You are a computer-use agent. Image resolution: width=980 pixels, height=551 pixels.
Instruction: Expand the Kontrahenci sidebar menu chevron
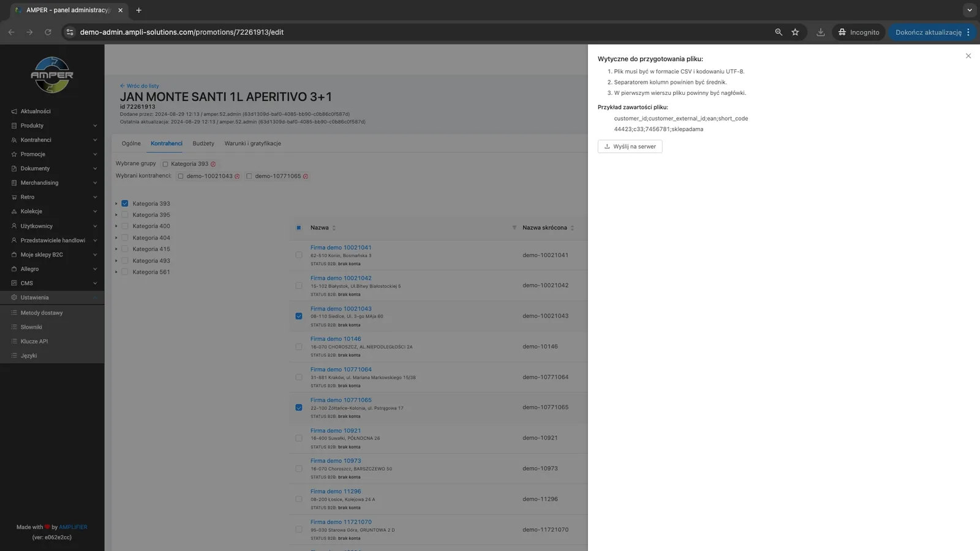pos(95,140)
